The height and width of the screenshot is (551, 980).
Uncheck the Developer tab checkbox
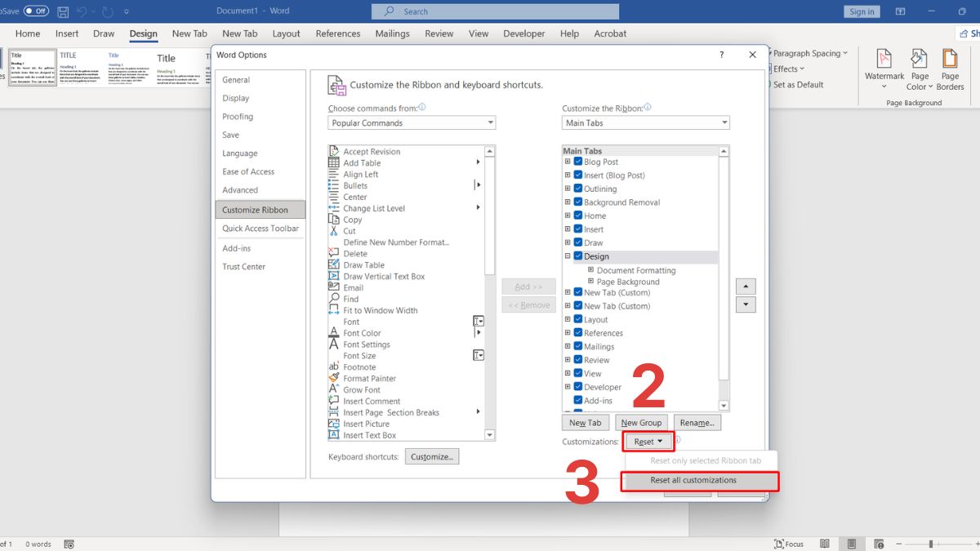[x=578, y=387]
